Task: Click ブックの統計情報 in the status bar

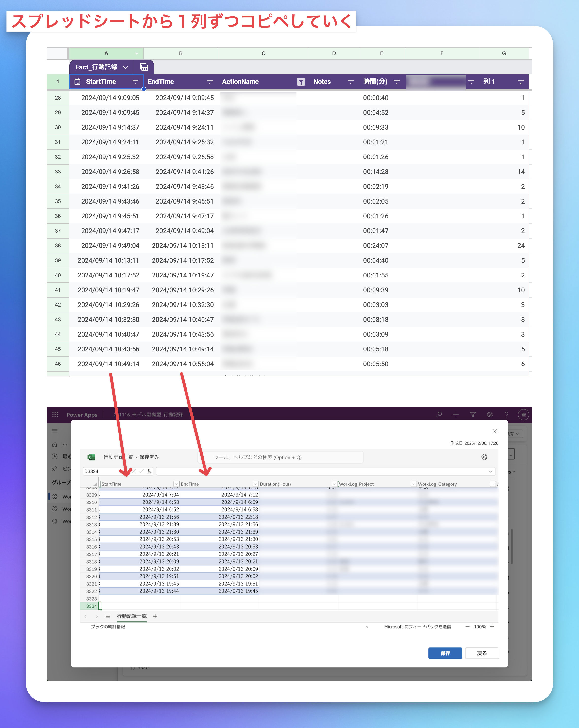Action: [108, 627]
